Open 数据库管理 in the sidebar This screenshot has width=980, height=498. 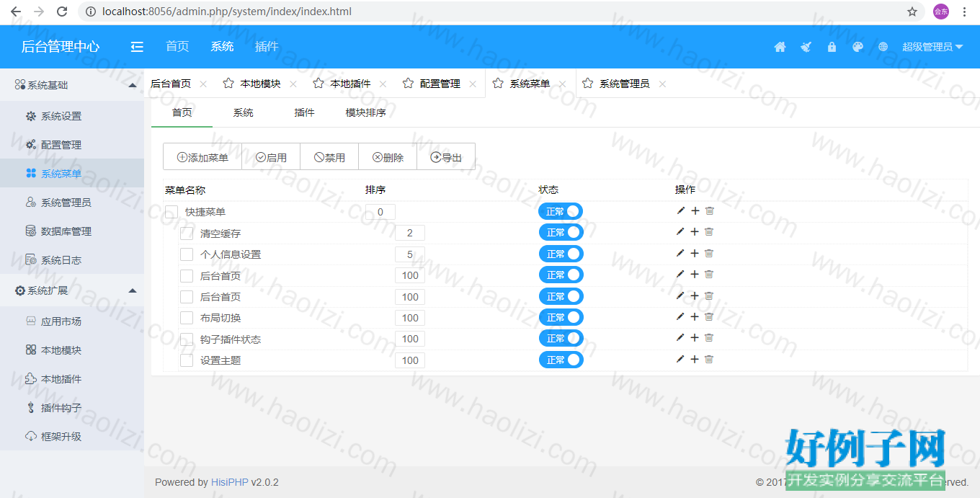(x=72, y=231)
